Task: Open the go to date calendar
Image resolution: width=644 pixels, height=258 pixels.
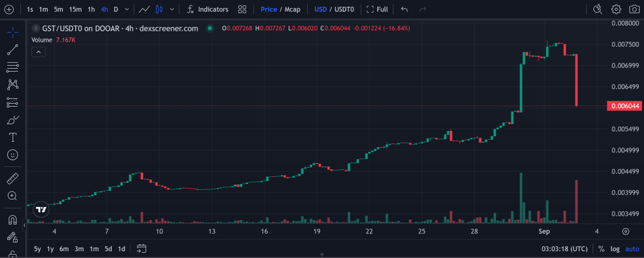Action: 142,249
